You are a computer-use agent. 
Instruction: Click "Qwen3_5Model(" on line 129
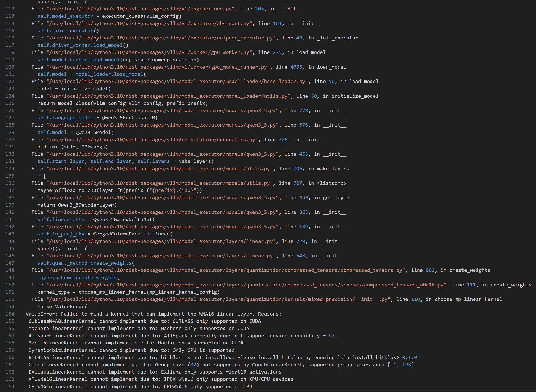click(95, 133)
